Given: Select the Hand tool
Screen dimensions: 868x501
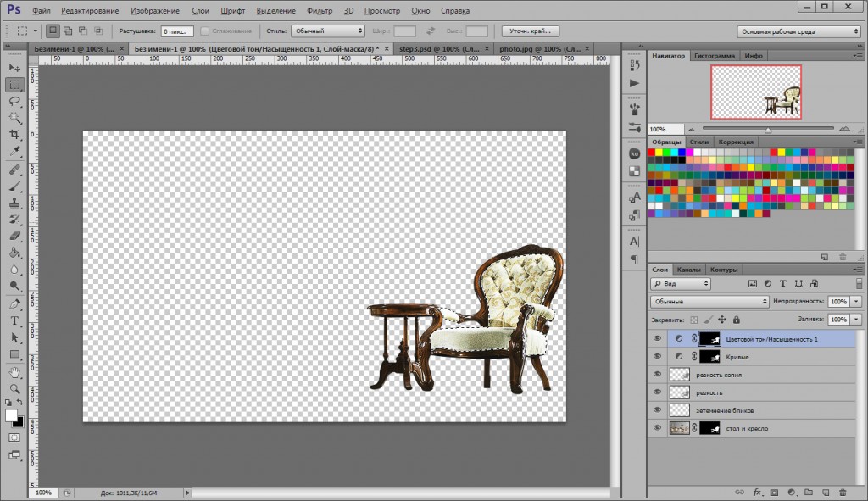Looking at the screenshot, I should coord(14,372).
